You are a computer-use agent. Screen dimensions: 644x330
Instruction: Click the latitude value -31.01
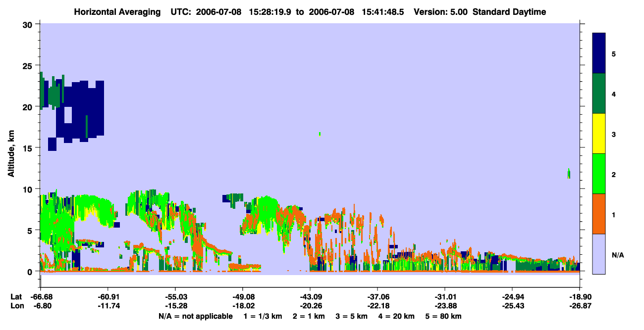pos(445,297)
